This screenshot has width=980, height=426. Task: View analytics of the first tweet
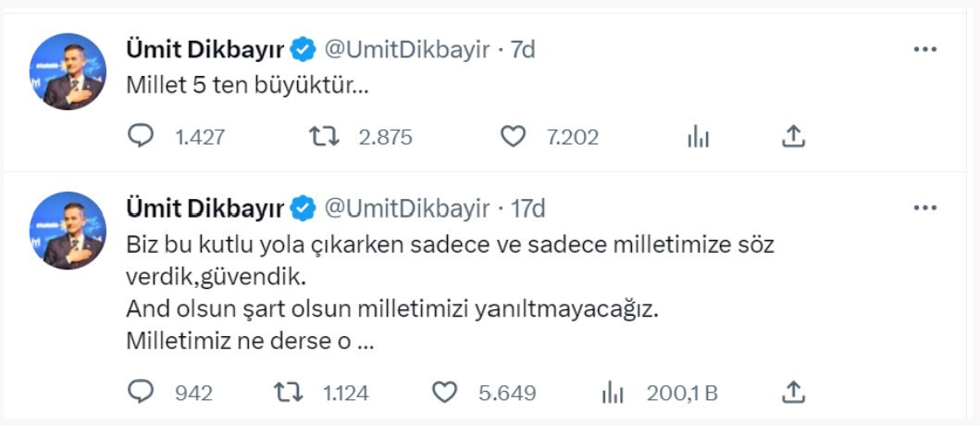pos(698,138)
